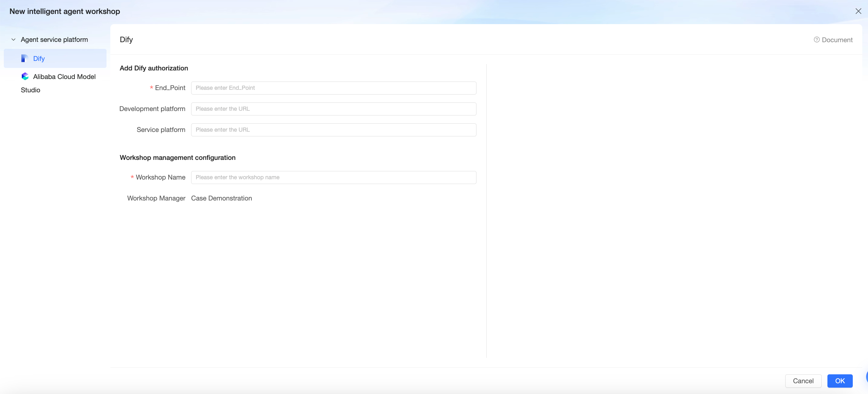Viewport: 868px width, 394px height.
Task: Focus the Development platform URL field
Action: click(334, 109)
